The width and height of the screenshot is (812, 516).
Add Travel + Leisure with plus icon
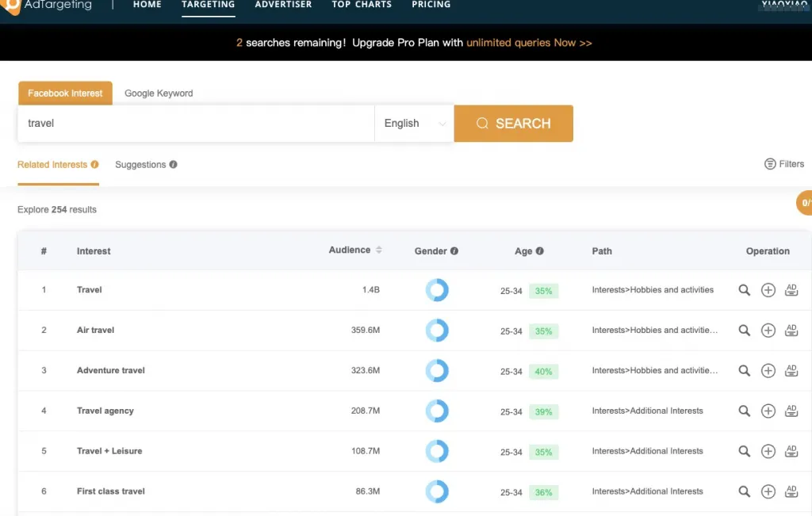(768, 451)
